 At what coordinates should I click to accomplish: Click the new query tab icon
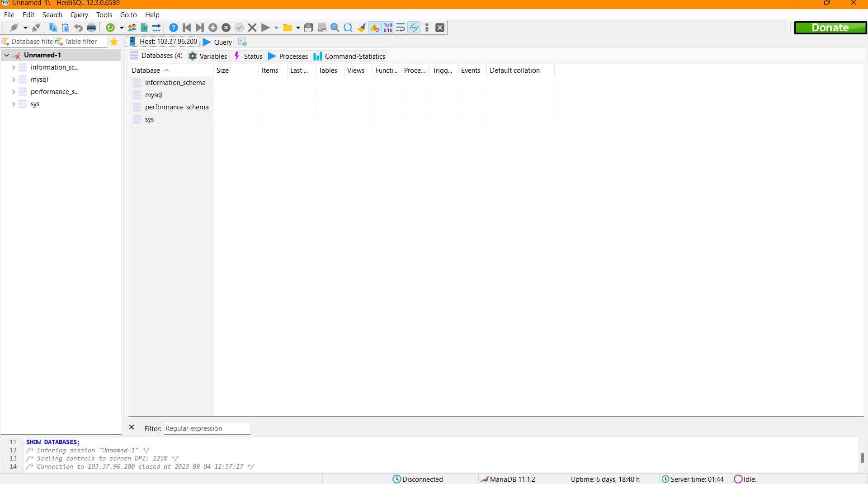click(242, 42)
